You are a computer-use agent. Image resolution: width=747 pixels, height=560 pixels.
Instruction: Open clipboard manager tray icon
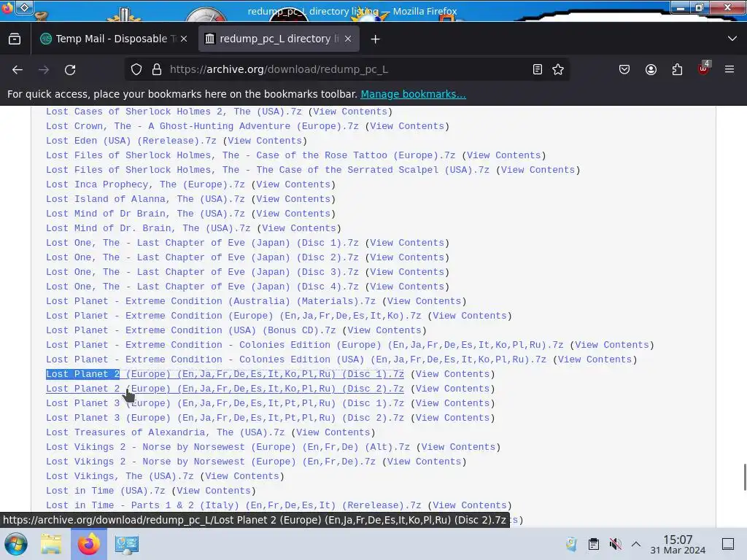coord(594,544)
